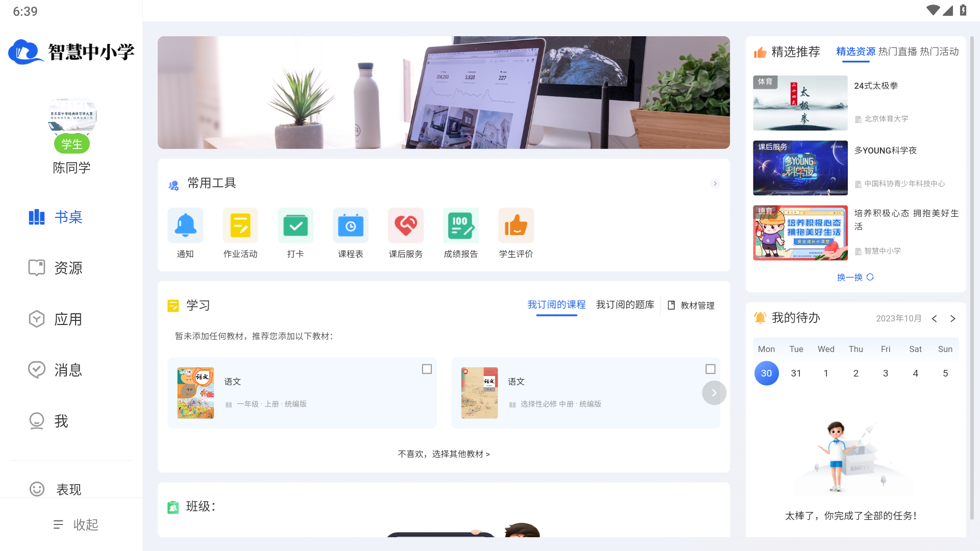This screenshot has height=551, width=980.
Task: Open the 成绩报告 grade report tool
Action: (x=461, y=234)
